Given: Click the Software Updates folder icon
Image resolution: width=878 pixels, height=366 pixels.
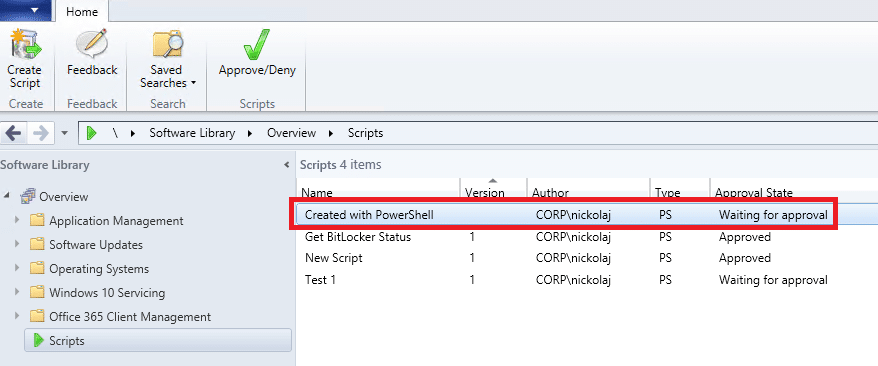Looking at the screenshot, I should (37, 245).
